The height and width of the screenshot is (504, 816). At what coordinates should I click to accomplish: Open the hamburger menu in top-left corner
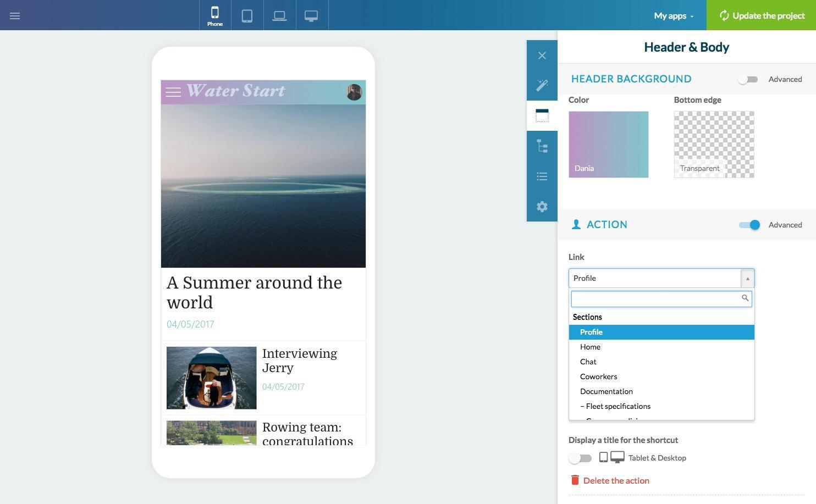15,16
